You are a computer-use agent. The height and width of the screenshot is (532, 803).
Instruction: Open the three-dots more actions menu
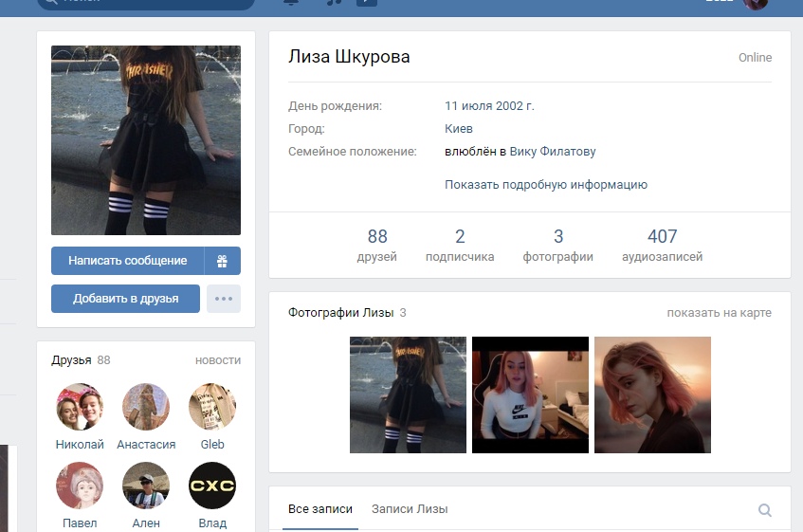pyautogui.click(x=224, y=299)
